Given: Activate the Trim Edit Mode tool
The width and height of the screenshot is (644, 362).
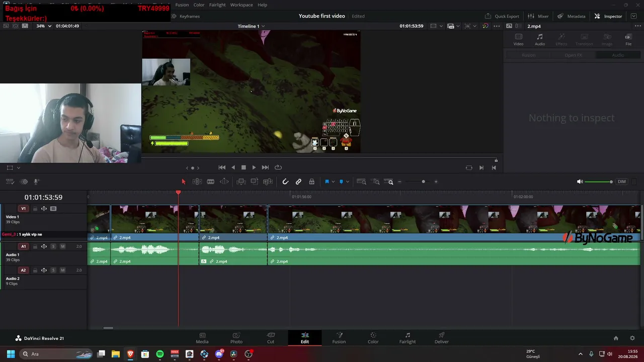Looking at the screenshot, I should 197,182.
